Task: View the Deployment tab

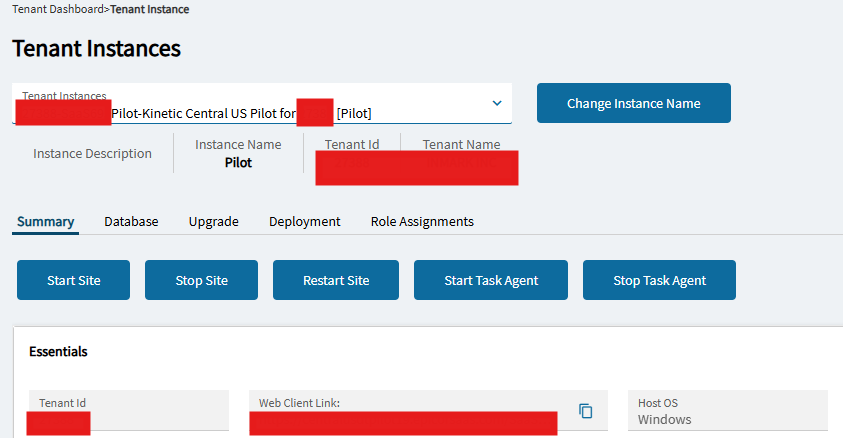Action: 304,221
